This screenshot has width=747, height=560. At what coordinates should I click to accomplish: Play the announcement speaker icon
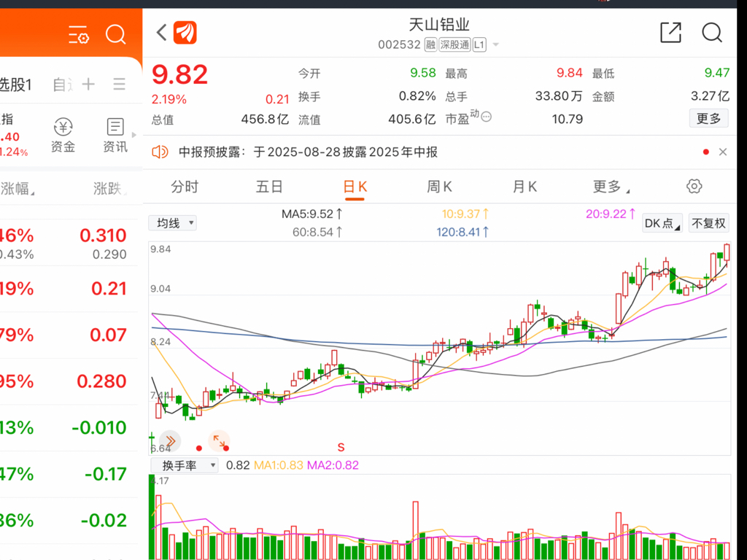click(x=160, y=152)
